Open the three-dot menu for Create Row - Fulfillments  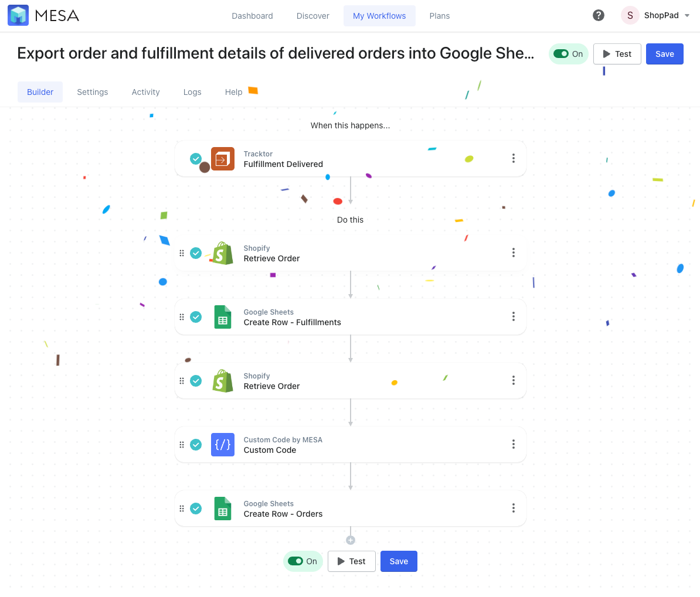[514, 316]
